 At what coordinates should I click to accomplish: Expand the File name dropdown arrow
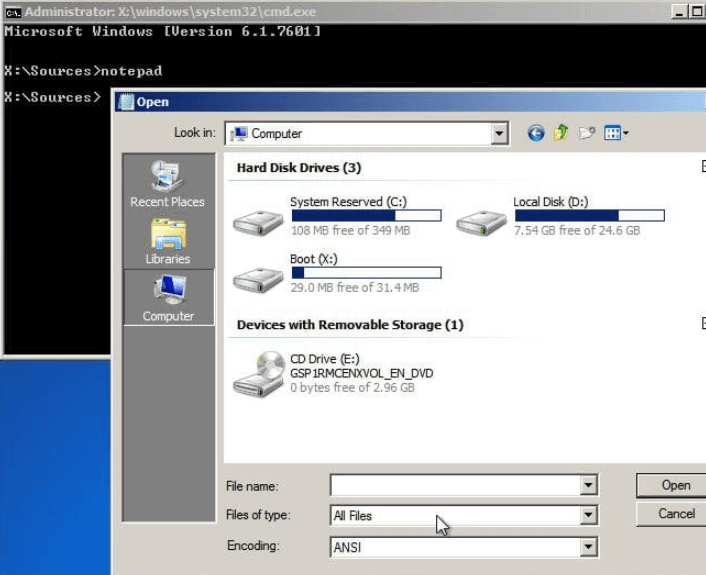pos(588,485)
